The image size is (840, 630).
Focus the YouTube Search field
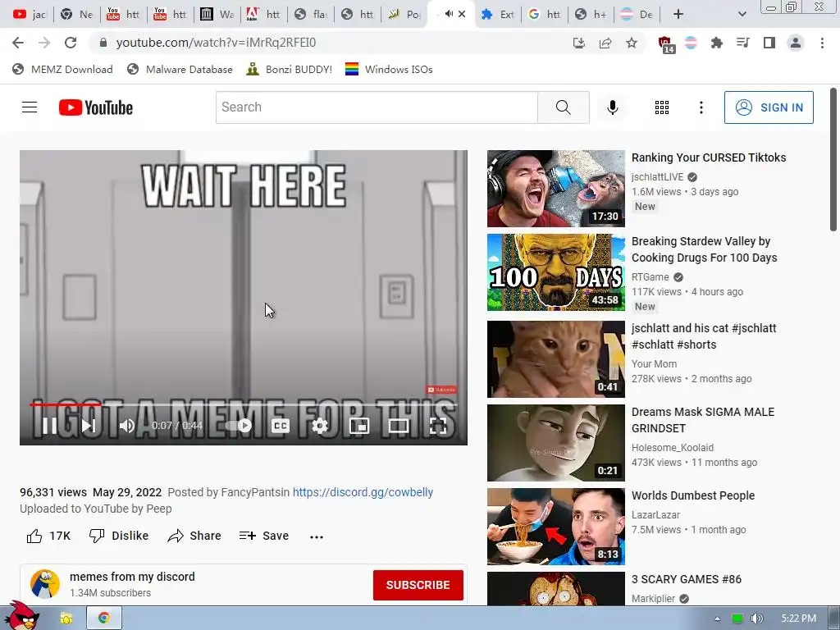pos(377,107)
